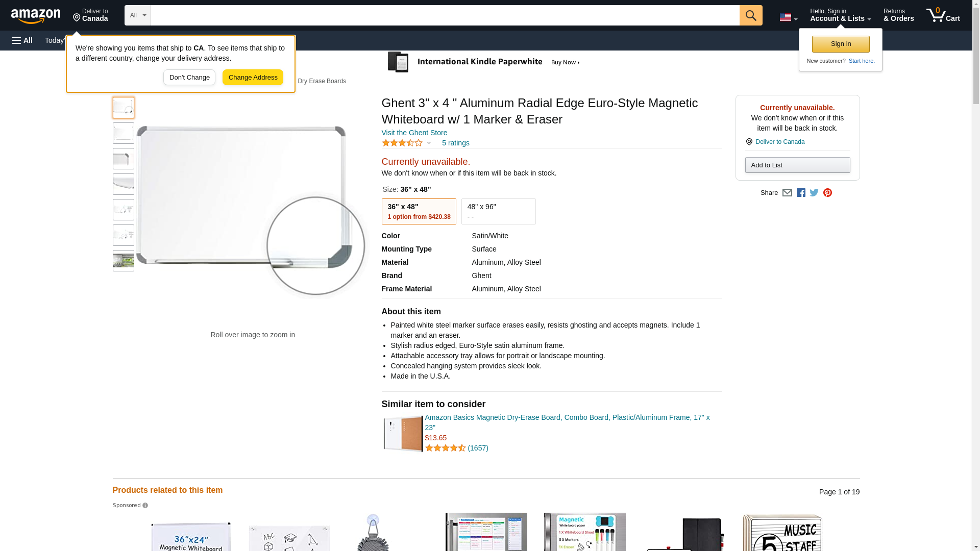This screenshot has height=551, width=980.
Task: Click the Change Address button
Action: 253,78
